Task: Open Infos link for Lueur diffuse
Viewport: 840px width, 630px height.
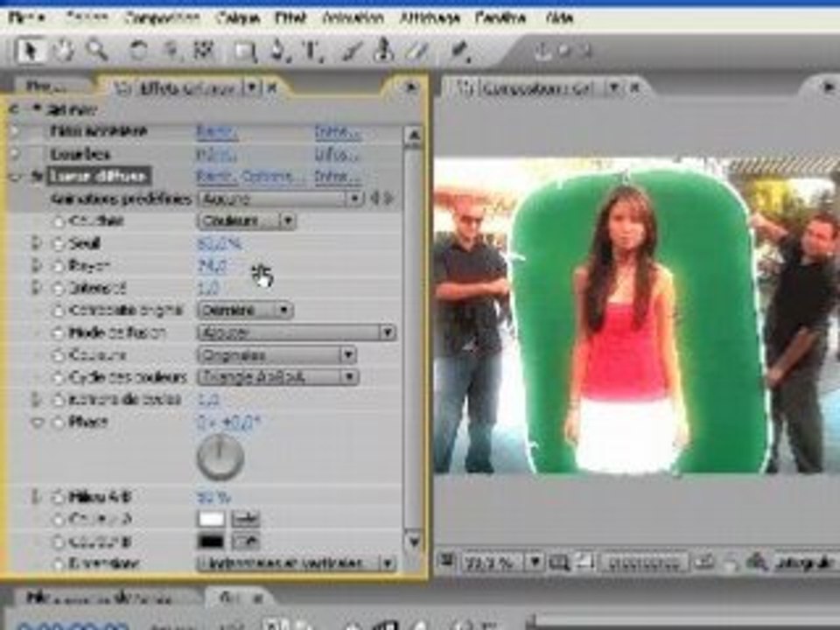Action: coord(338,176)
